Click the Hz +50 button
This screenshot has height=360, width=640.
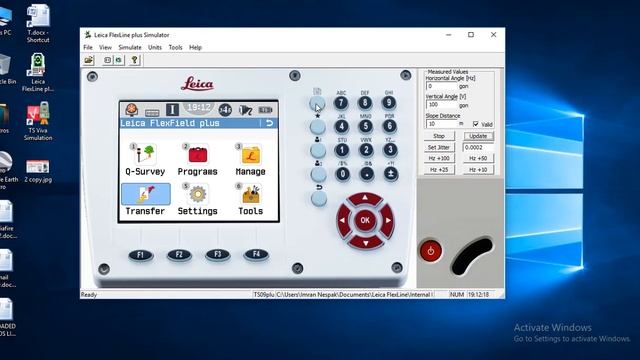click(478, 158)
